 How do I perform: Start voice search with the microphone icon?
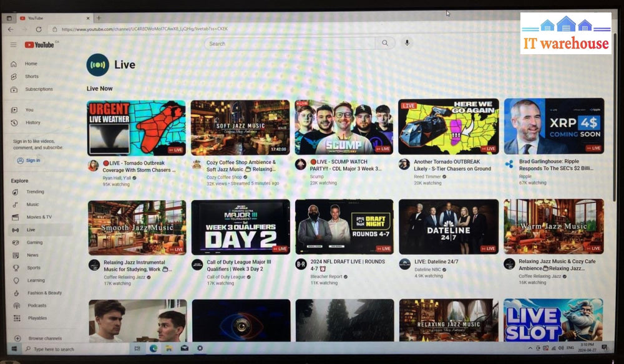coord(407,44)
